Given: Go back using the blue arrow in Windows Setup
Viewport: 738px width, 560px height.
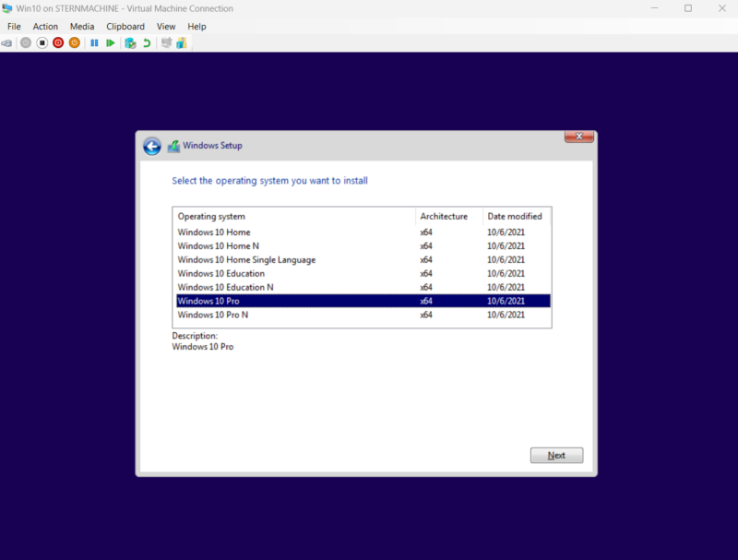Looking at the screenshot, I should (x=152, y=147).
